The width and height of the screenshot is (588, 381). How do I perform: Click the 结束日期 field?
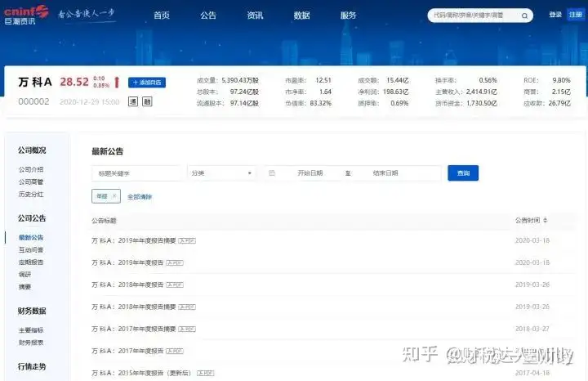[x=385, y=173]
